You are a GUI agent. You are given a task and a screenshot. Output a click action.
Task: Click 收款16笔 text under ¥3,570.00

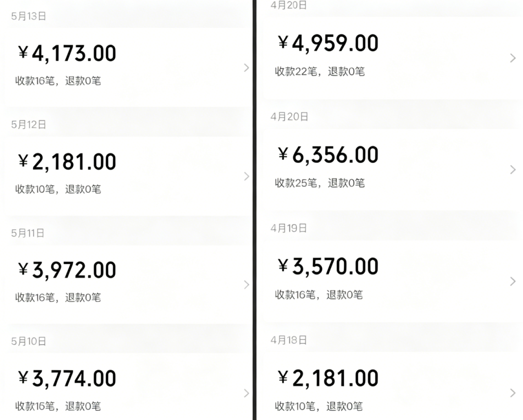tap(295, 295)
